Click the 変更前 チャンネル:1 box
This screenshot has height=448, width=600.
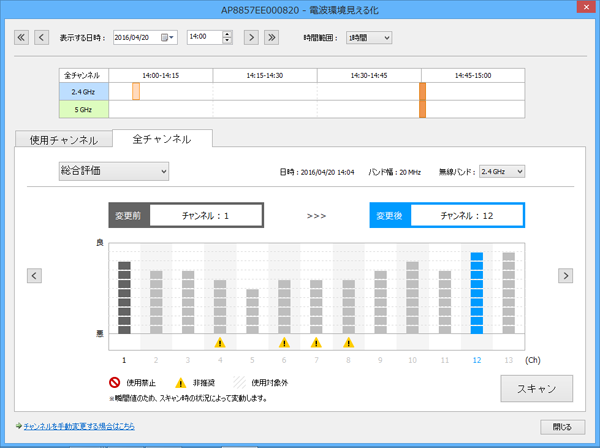click(186, 215)
